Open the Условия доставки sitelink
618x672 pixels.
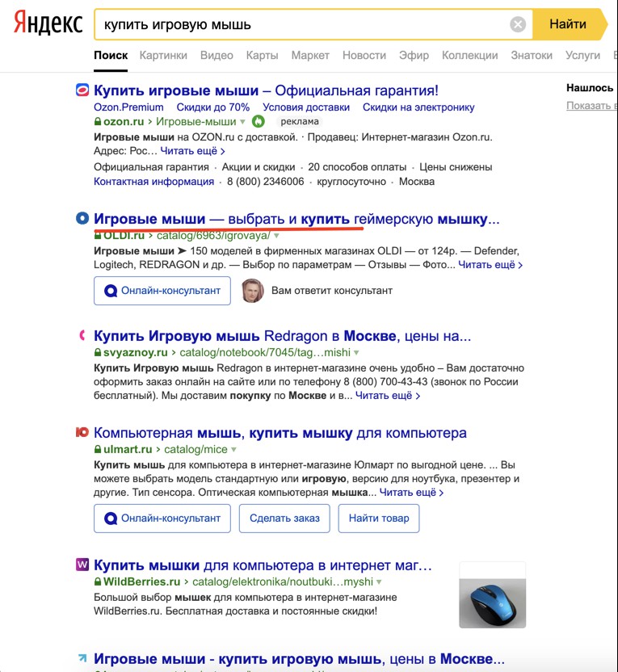pyautogui.click(x=306, y=107)
